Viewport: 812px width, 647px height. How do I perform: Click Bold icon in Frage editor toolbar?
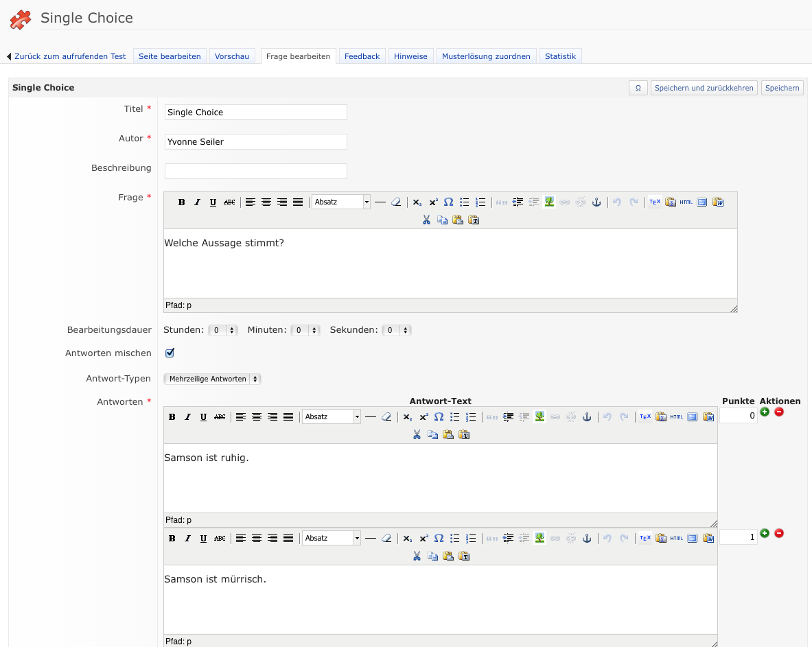pos(182,202)
